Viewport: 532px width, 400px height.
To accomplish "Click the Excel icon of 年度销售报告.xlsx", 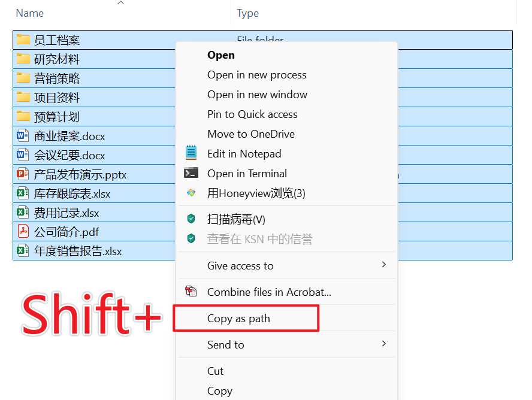I will pos(23,250).
